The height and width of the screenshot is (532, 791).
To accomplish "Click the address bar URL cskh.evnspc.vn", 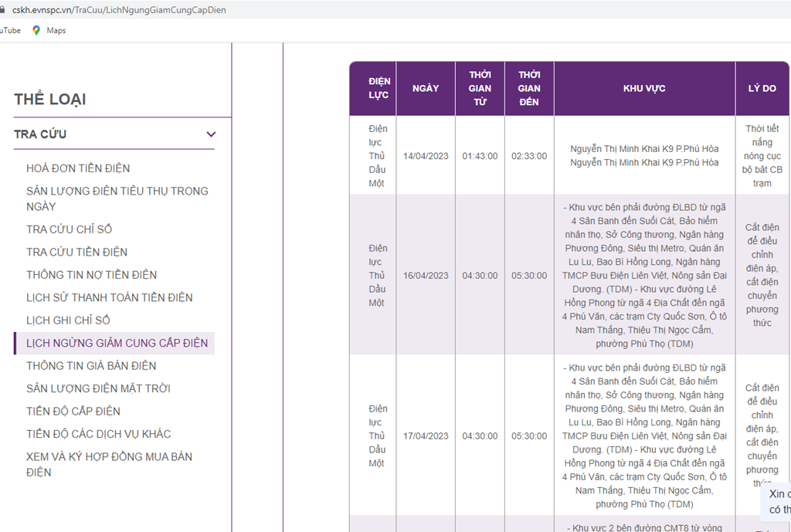I will tap(119, 10).
